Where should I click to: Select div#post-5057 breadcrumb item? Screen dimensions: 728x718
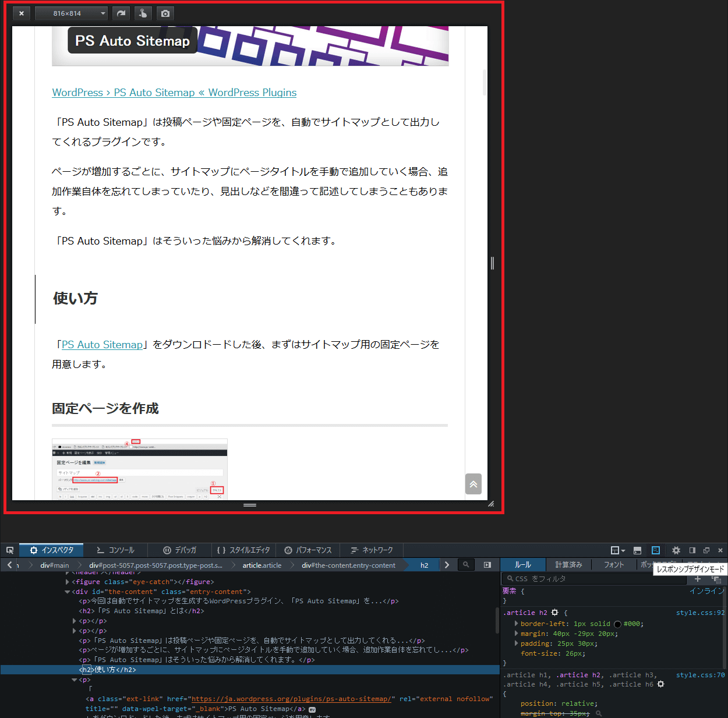[156, 565]
